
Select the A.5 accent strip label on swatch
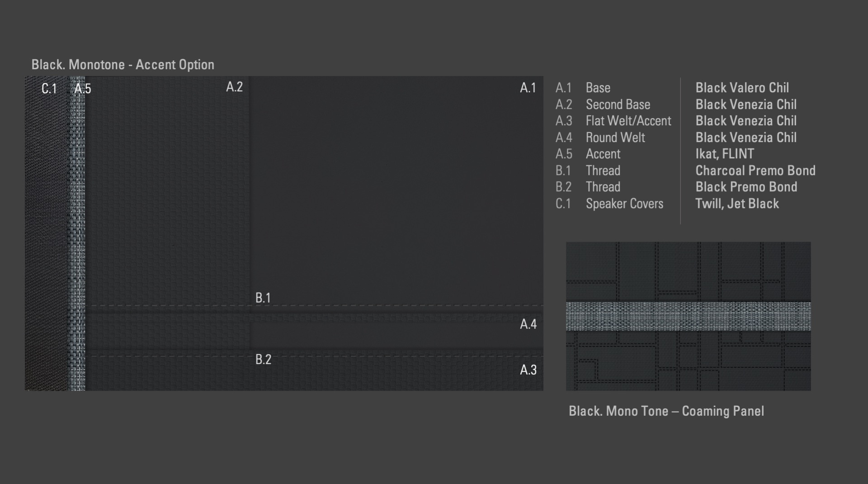tap(83, 89)
